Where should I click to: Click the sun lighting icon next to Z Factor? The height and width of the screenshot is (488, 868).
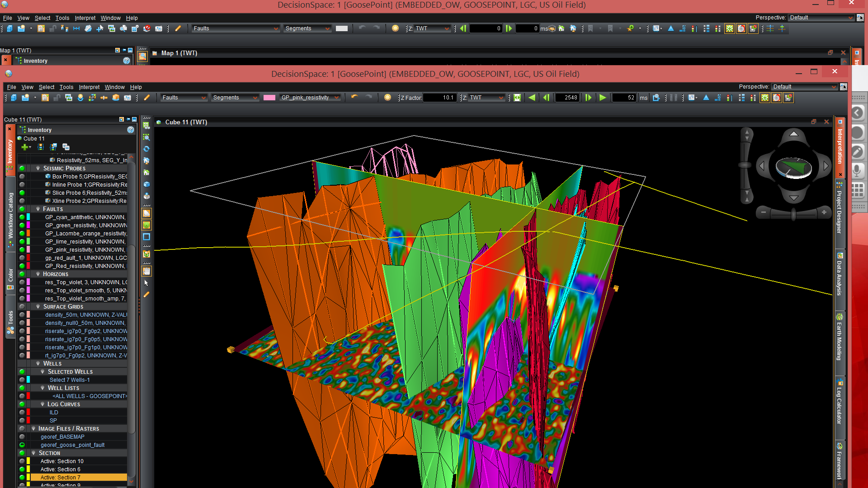coord(387,98)
